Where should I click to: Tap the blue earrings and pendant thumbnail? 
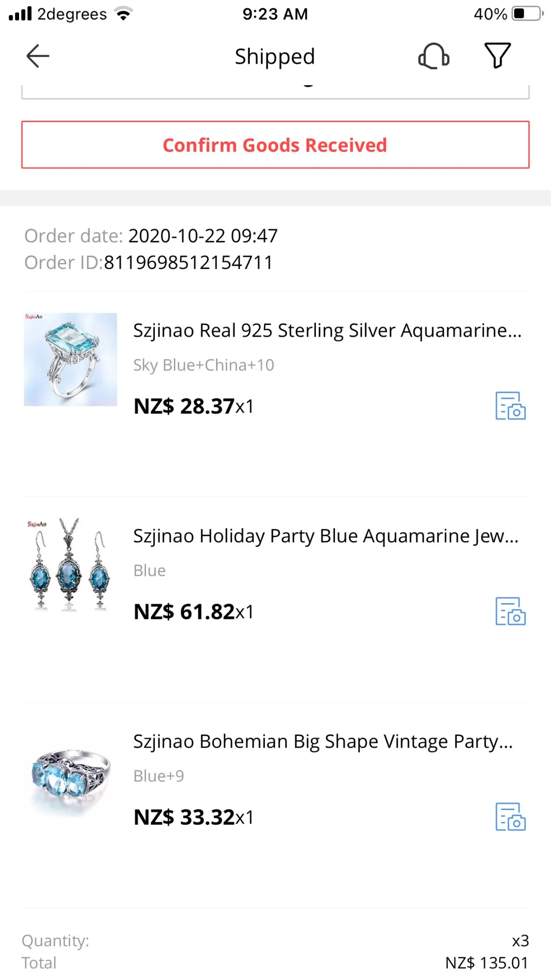tap(71, 564)
